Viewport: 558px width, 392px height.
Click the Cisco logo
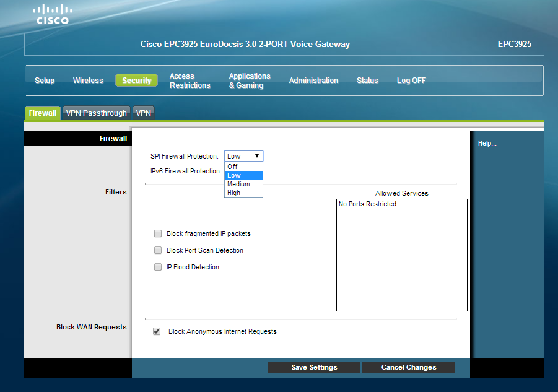point(53,14)
